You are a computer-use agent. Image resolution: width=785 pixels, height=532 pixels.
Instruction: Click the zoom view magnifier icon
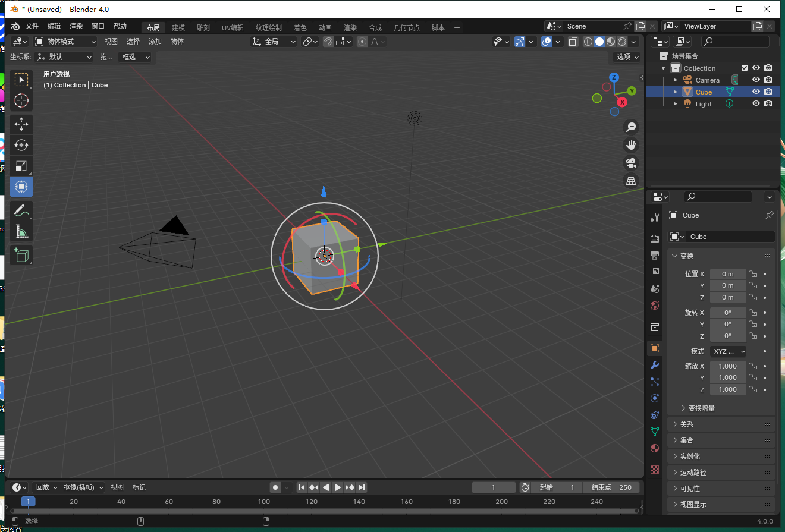(631, 127)
